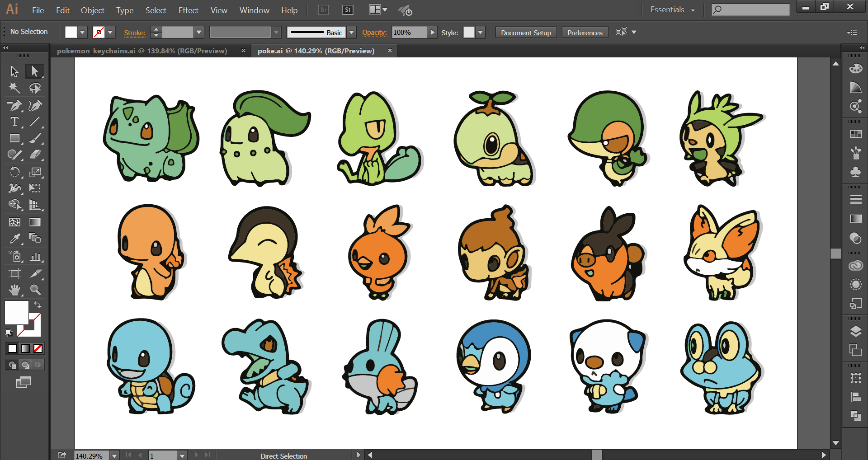Select the Slice tool
Viewport: 868px width, 460px height.
[x=35, y=273]
